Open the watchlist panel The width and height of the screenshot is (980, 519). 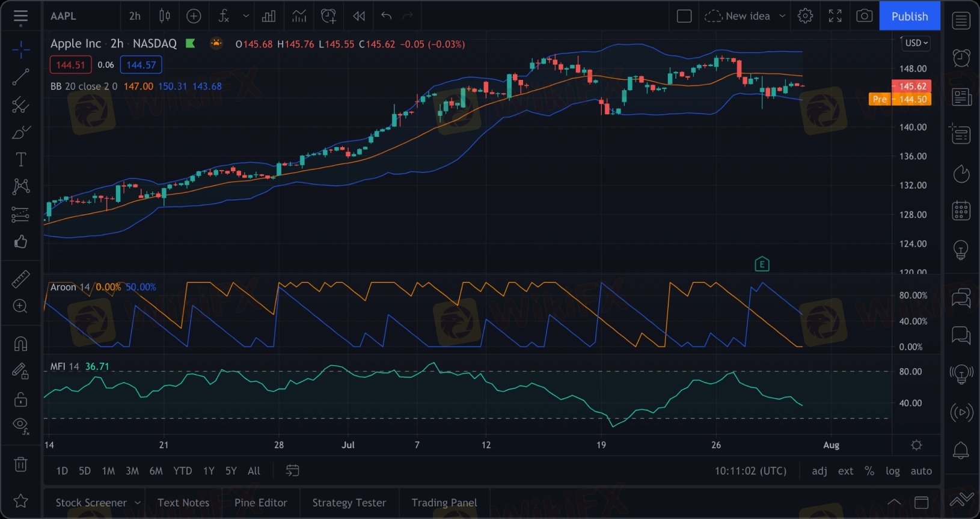(961, 21)
